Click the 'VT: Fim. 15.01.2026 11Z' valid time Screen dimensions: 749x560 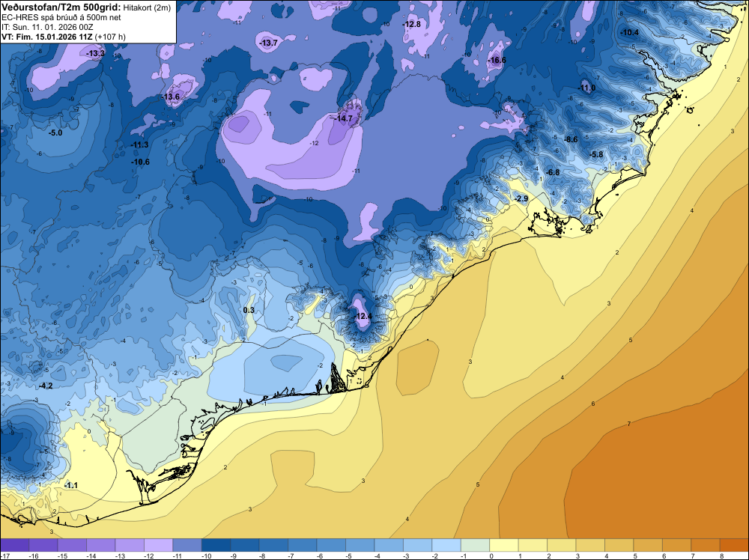click(46, 37)
